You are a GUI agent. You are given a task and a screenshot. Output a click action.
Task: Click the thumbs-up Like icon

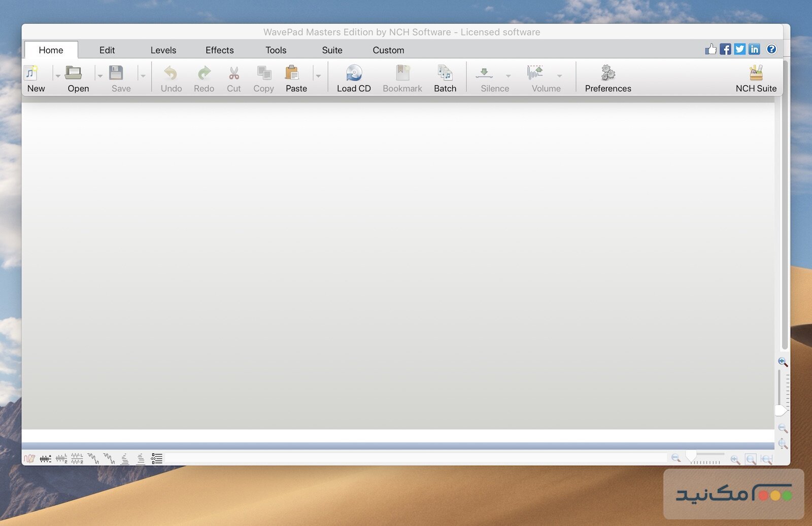(x=710, y=49)
